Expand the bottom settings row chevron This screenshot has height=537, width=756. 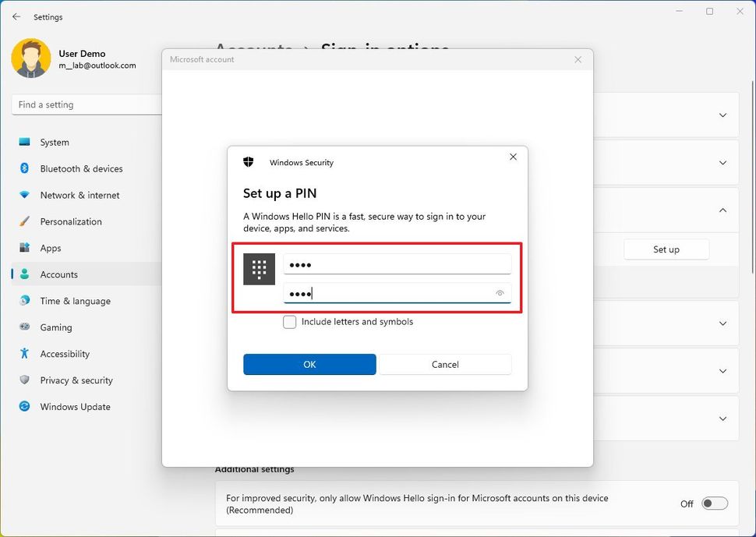[722, 419]
